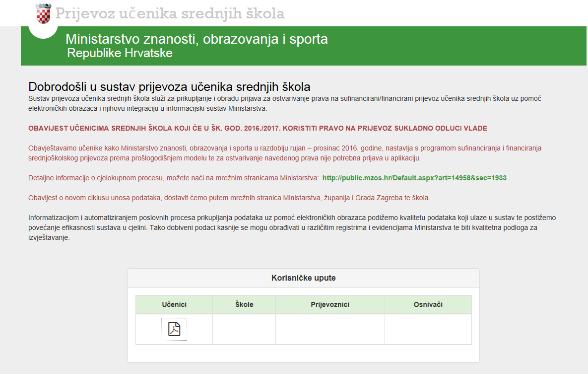Viewport: 588px width, 374px height.
Task: Click the text Detaljne informacije o cjelokupnom procesu
Action: point(173,178)
